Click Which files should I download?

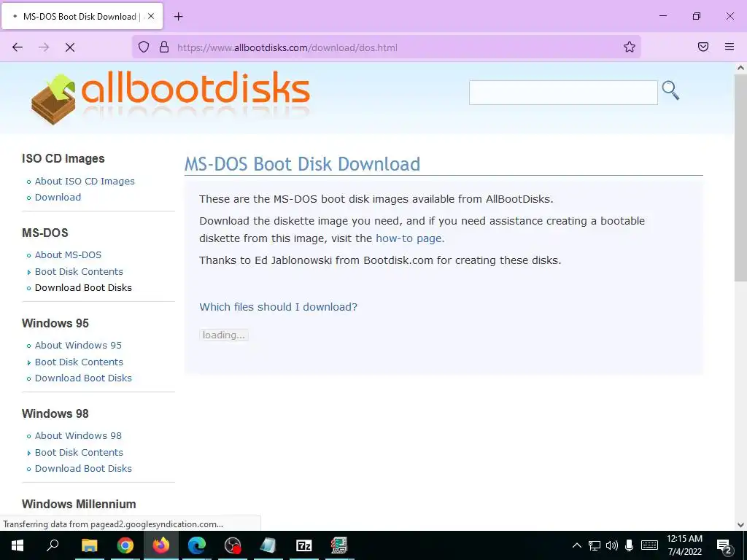(278, 307)
